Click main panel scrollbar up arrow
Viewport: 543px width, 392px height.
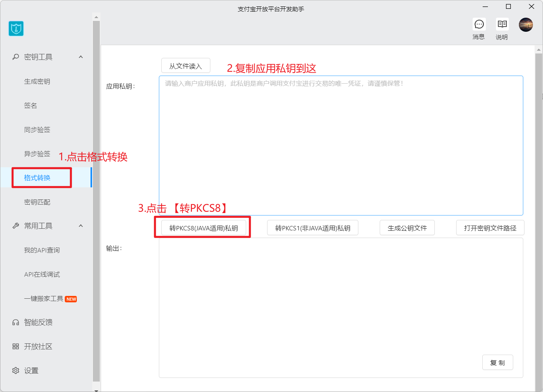[x=539, y=50]
